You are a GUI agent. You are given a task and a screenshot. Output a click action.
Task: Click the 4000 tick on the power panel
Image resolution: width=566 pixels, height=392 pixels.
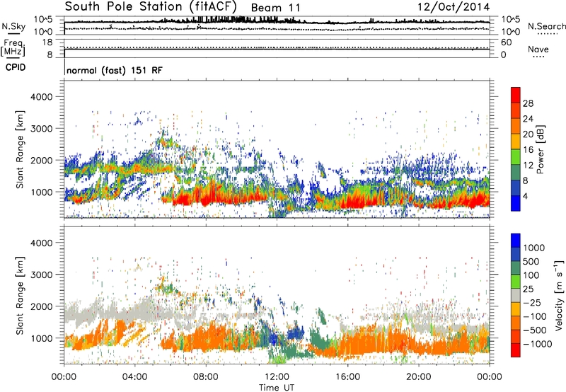(x=41, y=97)
